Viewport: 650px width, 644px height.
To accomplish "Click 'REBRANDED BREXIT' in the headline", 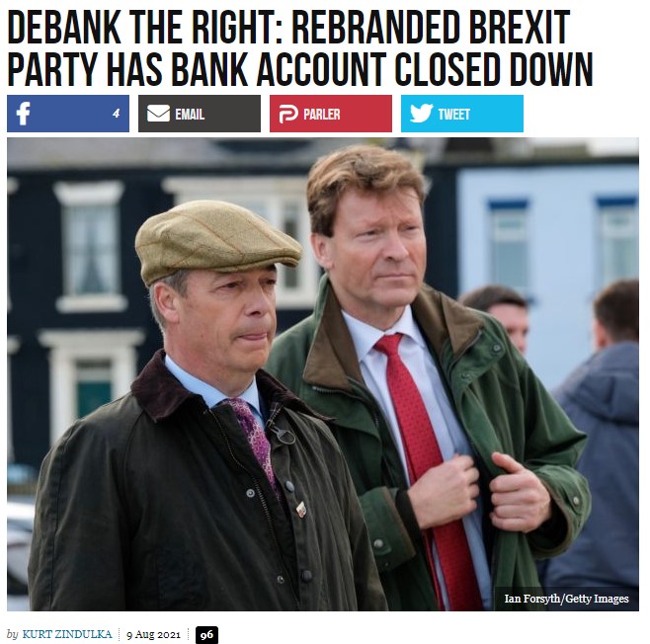I will 431,28.
